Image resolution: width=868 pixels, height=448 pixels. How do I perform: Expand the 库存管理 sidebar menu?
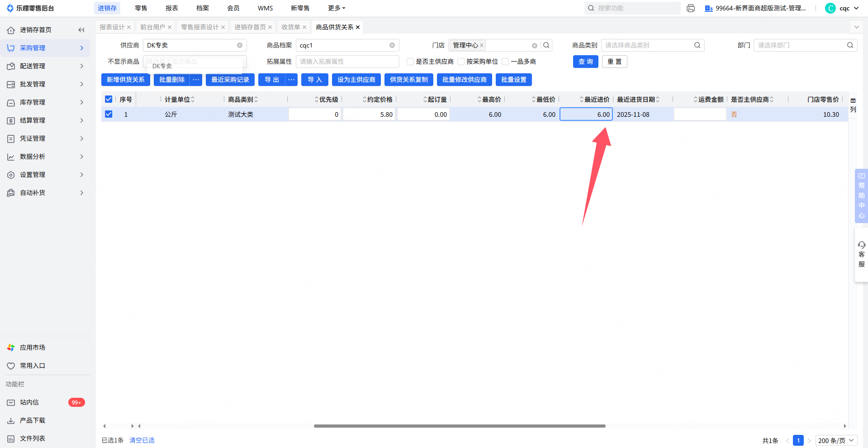(x=45, y=102)
